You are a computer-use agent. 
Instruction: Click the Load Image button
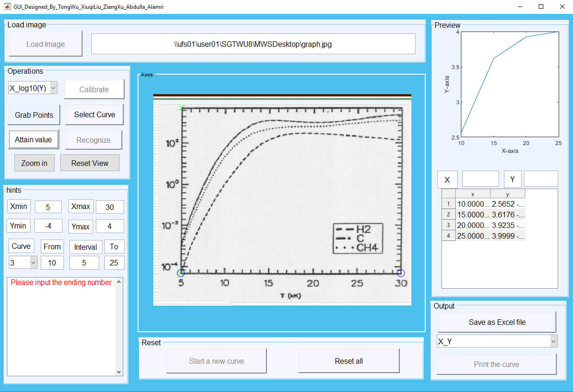tap(45, 43)
